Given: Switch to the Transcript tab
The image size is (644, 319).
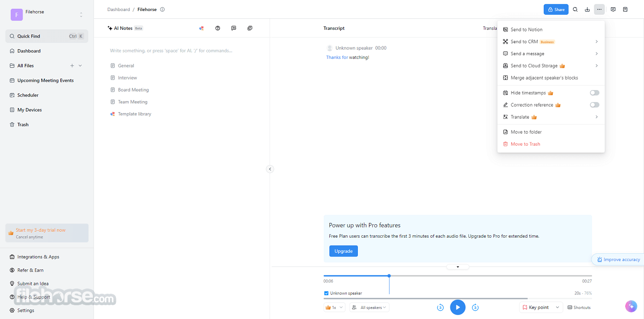Looking at the screenshot, I should tap(334, 28).
